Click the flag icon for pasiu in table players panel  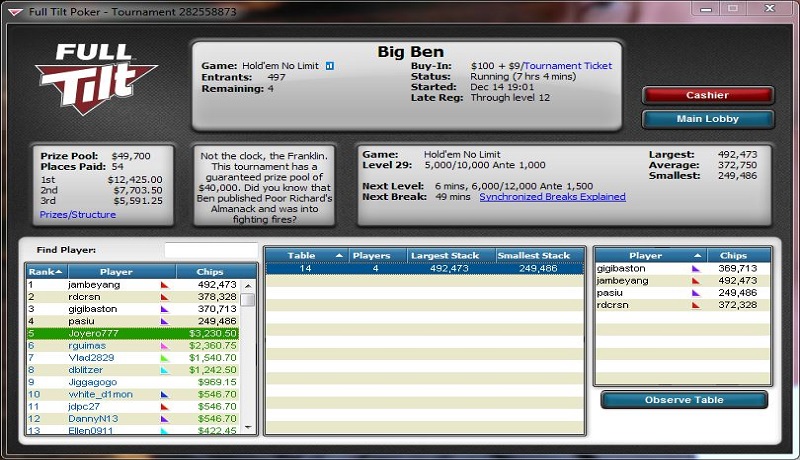695,293
